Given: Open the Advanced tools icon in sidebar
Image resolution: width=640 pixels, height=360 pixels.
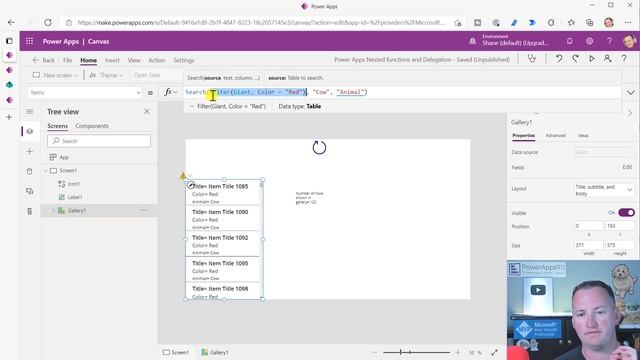Looking at the screenshot, I should (29, 211).
